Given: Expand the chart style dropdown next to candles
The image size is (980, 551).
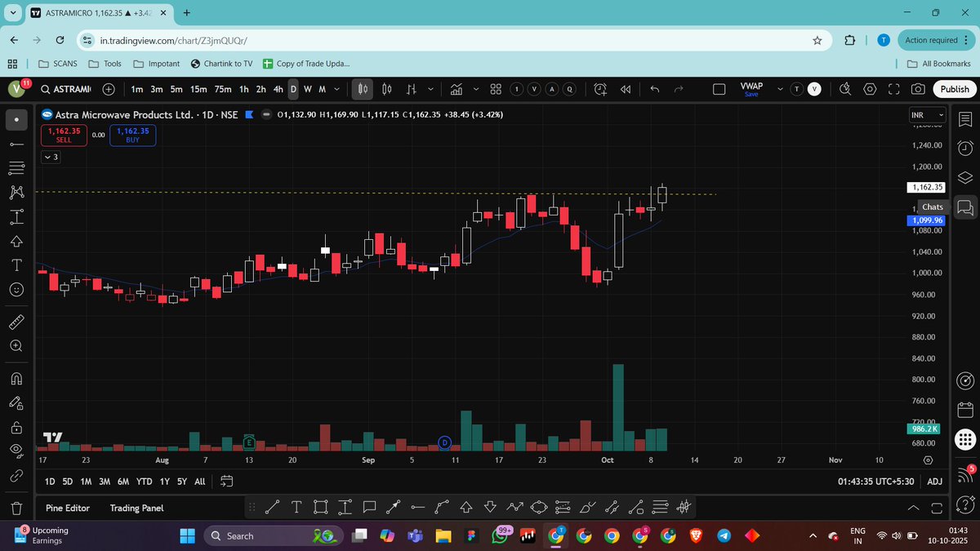Looking at the screenshot, I should tap(431, 89).
